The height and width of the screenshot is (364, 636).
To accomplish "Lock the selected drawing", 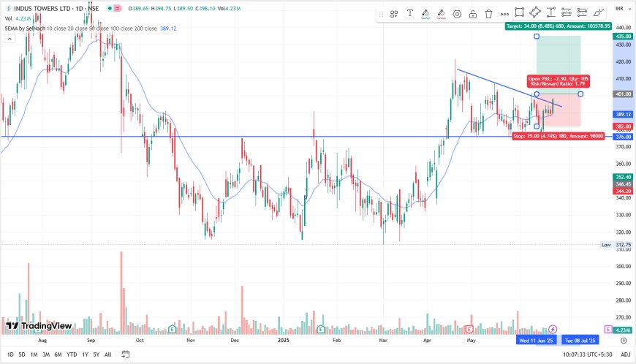I will click(x=473, y=14).
